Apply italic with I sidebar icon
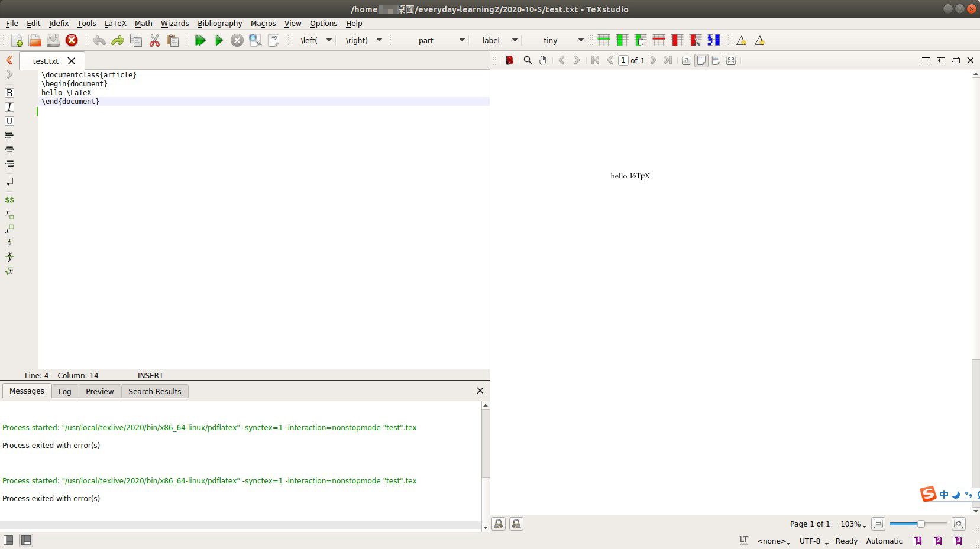980x549 pixels. click(x=9, y=107)
